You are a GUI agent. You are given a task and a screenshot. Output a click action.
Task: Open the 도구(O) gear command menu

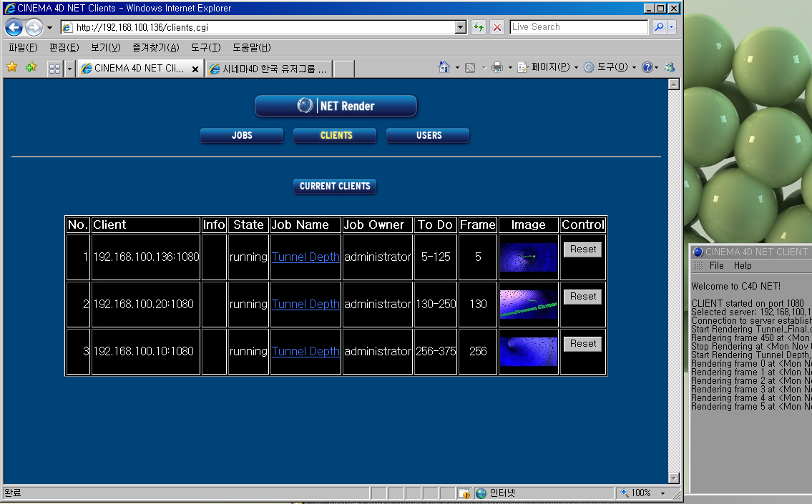610,67
